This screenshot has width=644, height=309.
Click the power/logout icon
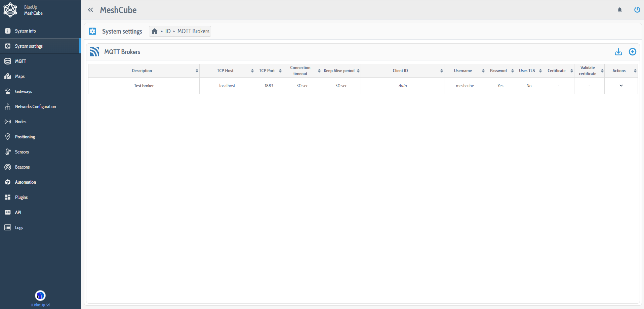click(637, 10)
